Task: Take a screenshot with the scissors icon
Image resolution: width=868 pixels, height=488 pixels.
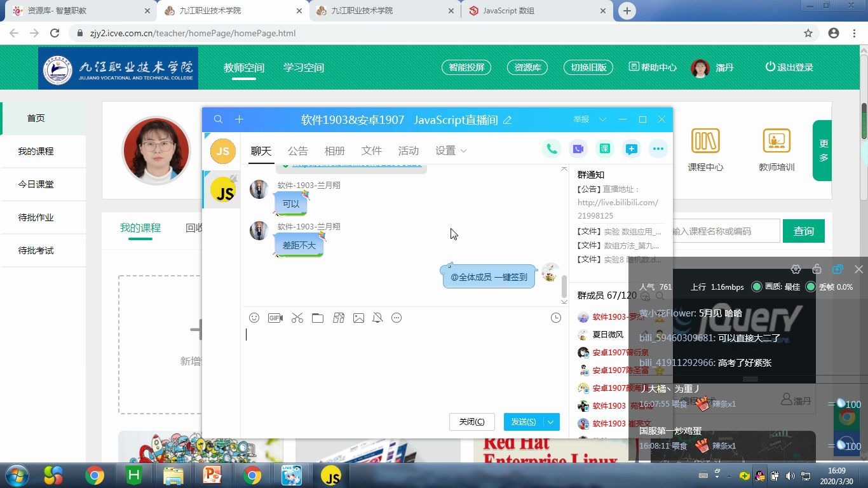Action: coord(297,318)
